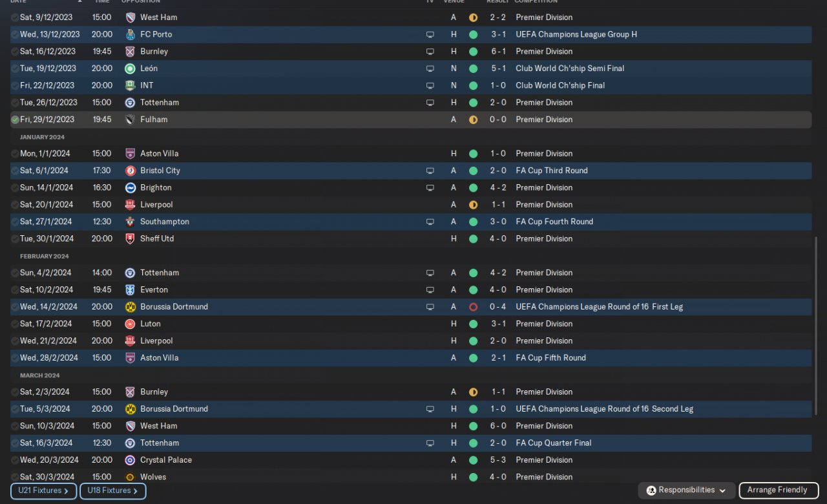827x504 pixels.
Task: Click the Bristol City club crest
Action: click(130, 171)
